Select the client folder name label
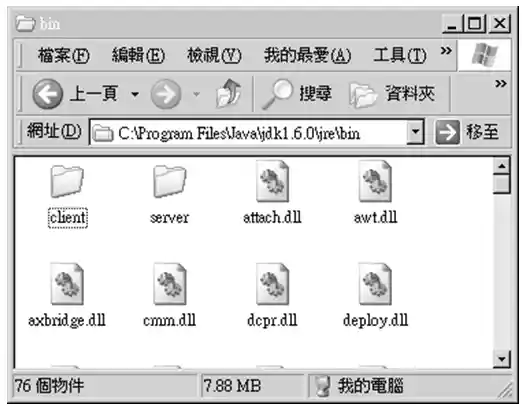Screen dimensions: 522x406 point(68,218)
